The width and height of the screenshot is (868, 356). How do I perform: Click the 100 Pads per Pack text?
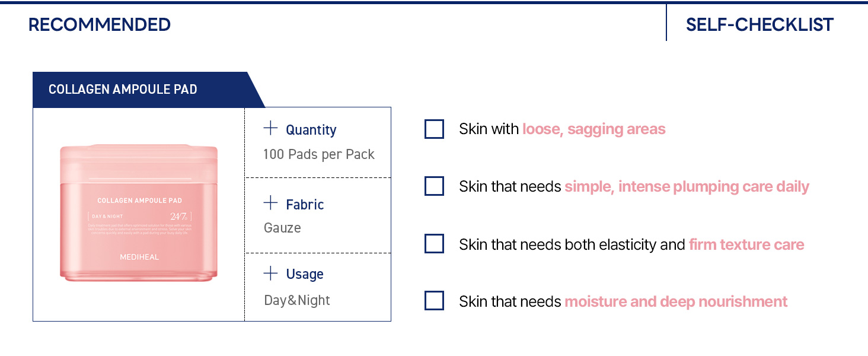[319, 154]
